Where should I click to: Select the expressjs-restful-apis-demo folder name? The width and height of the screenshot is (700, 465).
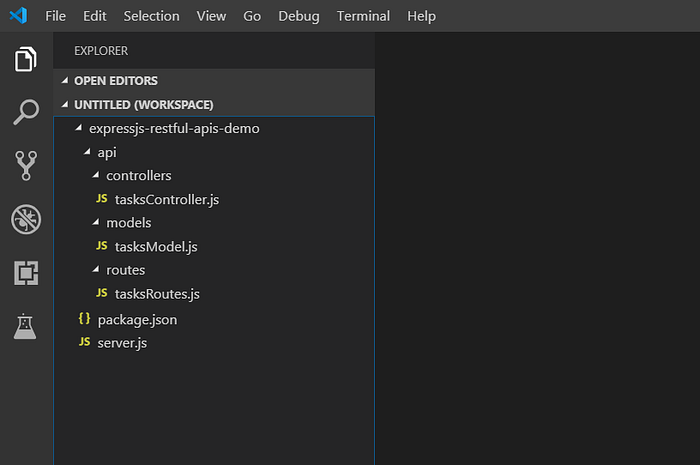tap(174, 129)
